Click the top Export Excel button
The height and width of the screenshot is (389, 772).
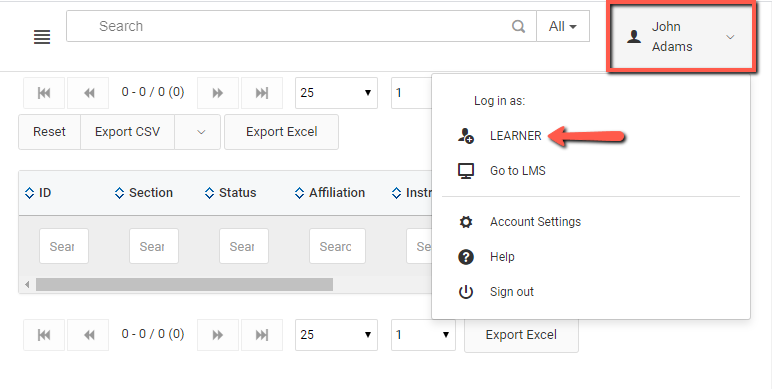(x=282, y=132)
